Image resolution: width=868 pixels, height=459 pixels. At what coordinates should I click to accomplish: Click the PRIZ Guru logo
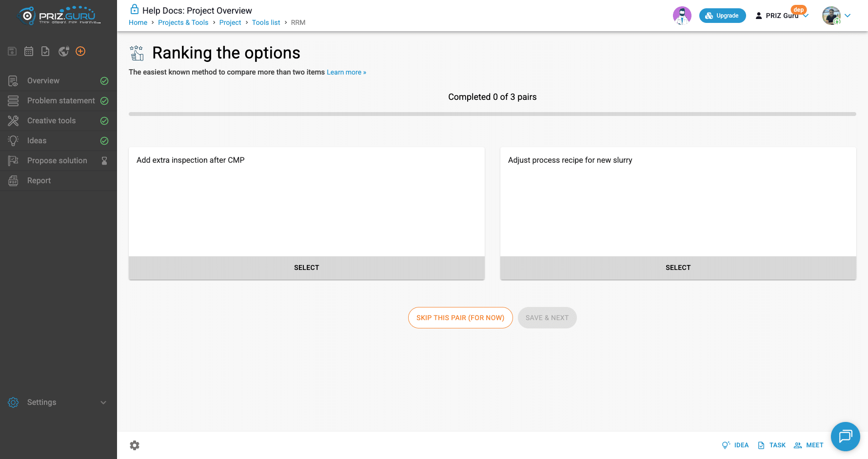59,16
